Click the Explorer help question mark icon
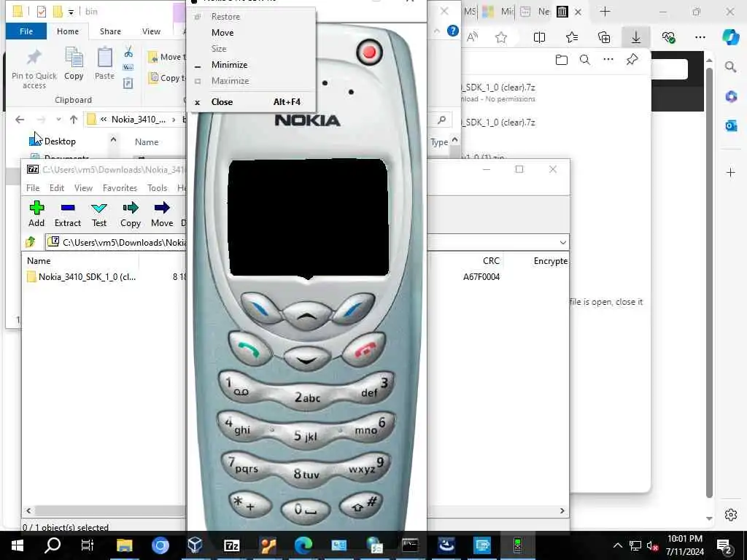The width and height of the screenshot is (747, 560). (452, 31)
